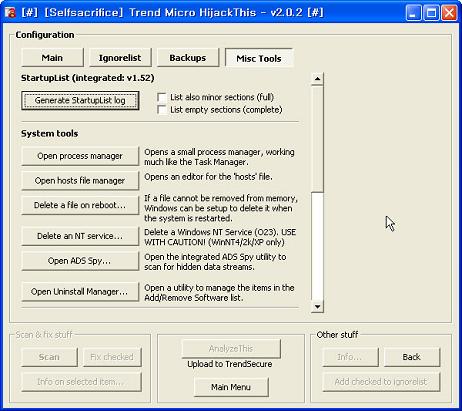Open hosts file manager
462x411 pixels.
pyautogui.click(x=80, y=181)
